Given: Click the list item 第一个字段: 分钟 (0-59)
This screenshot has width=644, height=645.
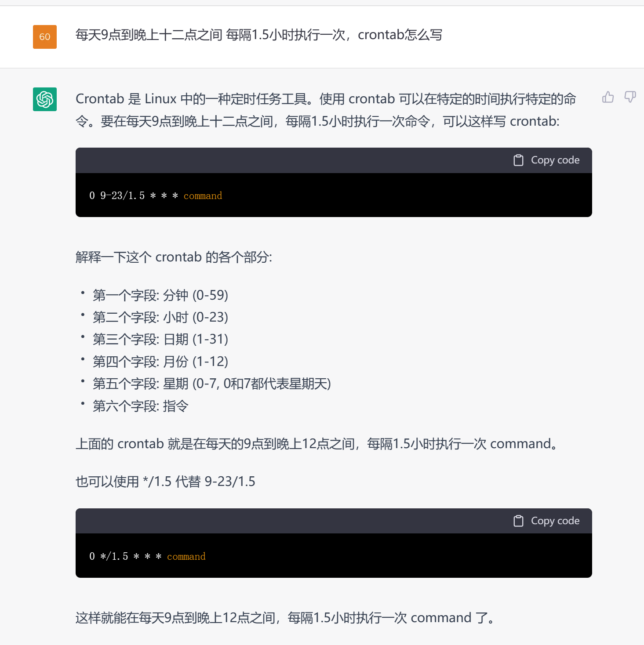Looking at the screenshot, I should 160,295.
